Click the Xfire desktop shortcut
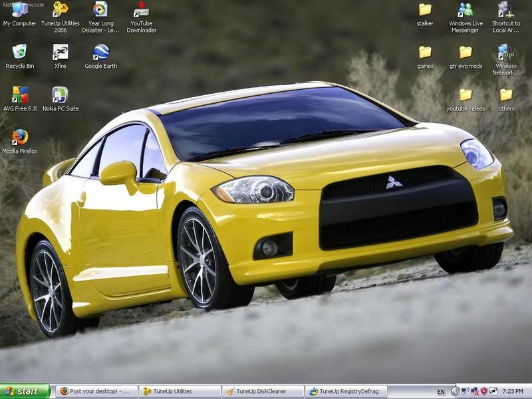The height and width of the screenshot is (399, 532). (61, 52)
